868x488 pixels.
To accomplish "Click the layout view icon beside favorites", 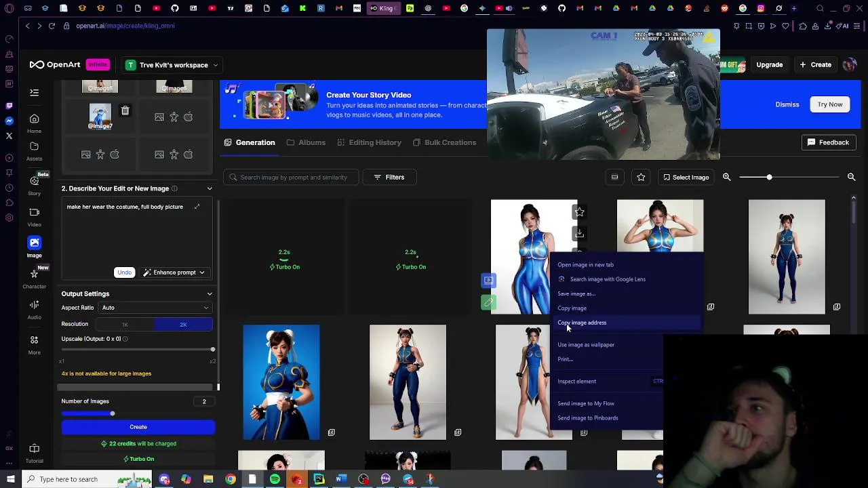I will coord(614,177).
